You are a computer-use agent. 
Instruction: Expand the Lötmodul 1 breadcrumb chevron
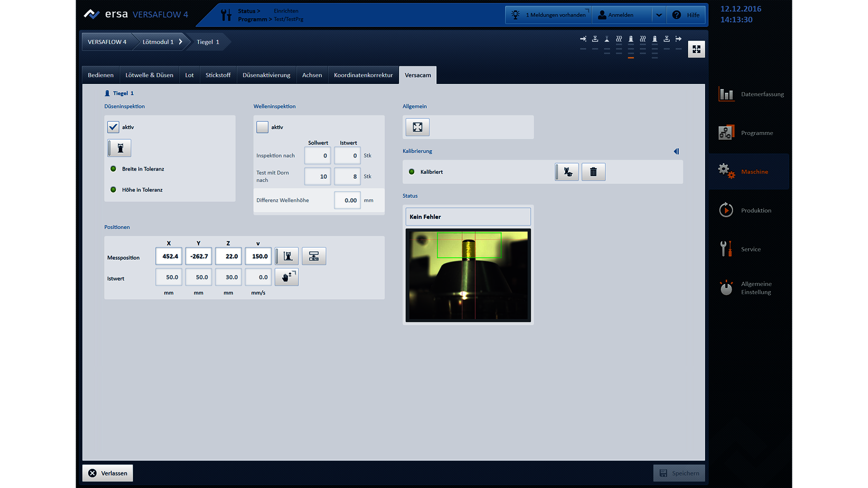click(x=181, y=42)
